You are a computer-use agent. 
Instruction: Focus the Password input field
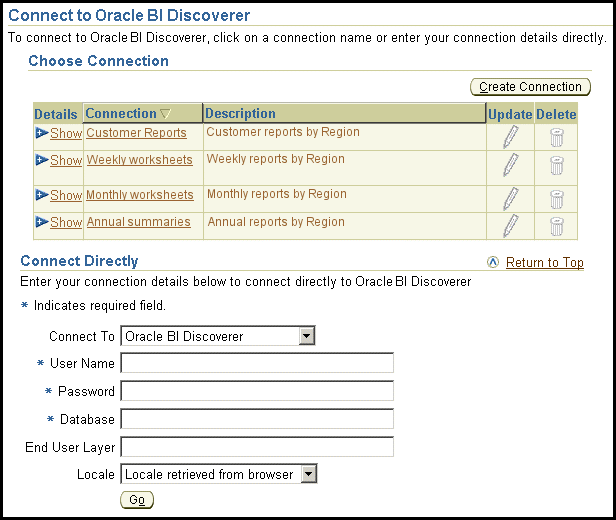coord(257,391)
